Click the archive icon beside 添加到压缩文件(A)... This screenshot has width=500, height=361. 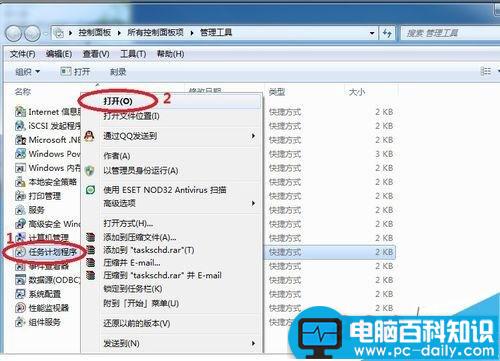coord(90,237)
